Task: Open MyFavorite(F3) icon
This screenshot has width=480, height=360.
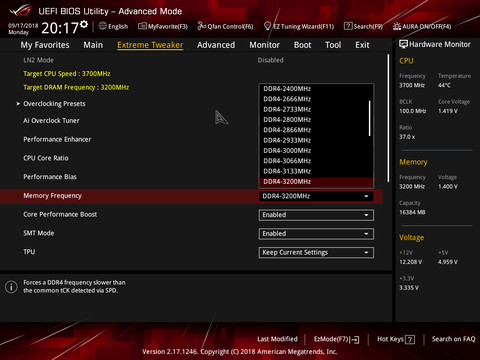Action: click(x=142, y=26)
